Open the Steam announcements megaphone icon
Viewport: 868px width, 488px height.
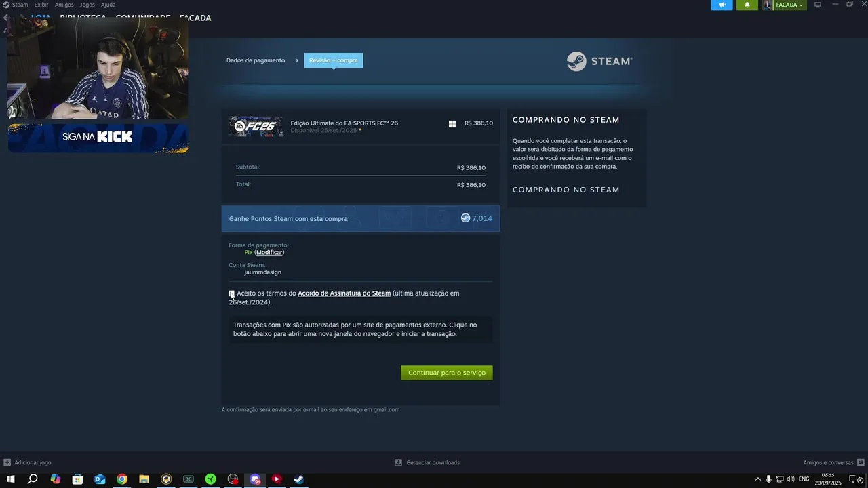coord(722,5)
